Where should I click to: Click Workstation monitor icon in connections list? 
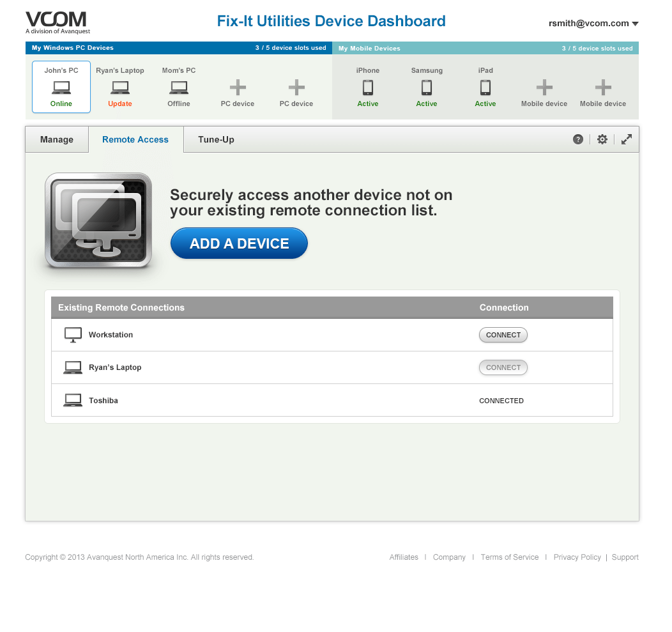73,335
